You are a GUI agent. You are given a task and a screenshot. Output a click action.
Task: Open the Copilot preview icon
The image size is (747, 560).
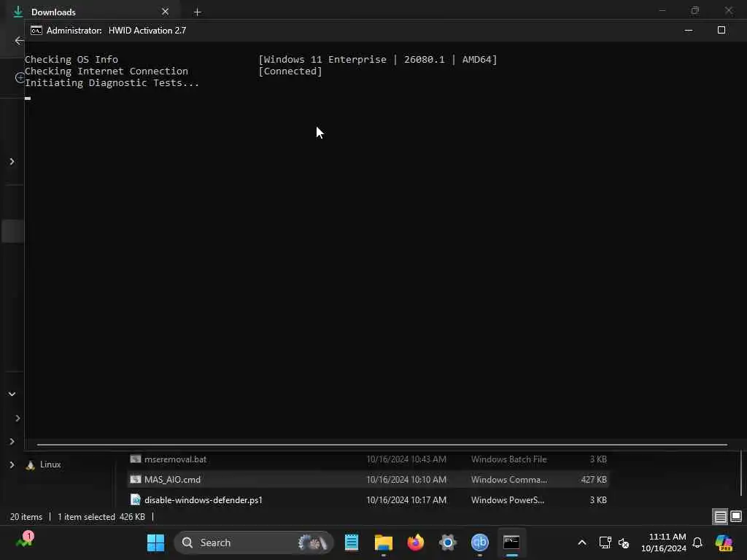[x=724, y=542]
